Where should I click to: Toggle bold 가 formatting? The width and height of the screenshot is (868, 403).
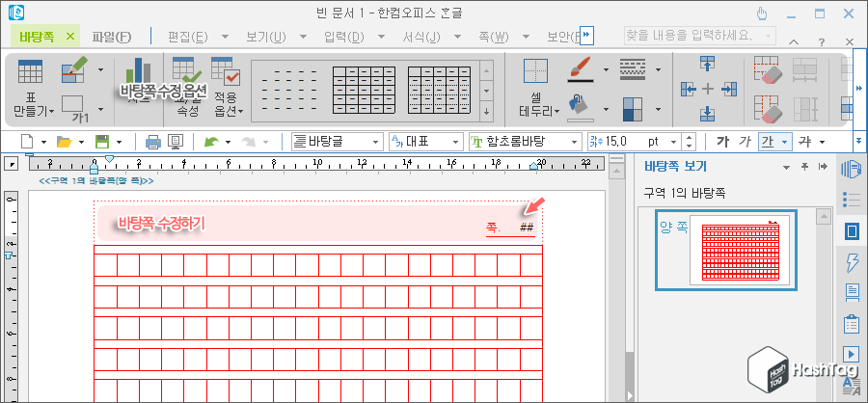tap(721, 142)
